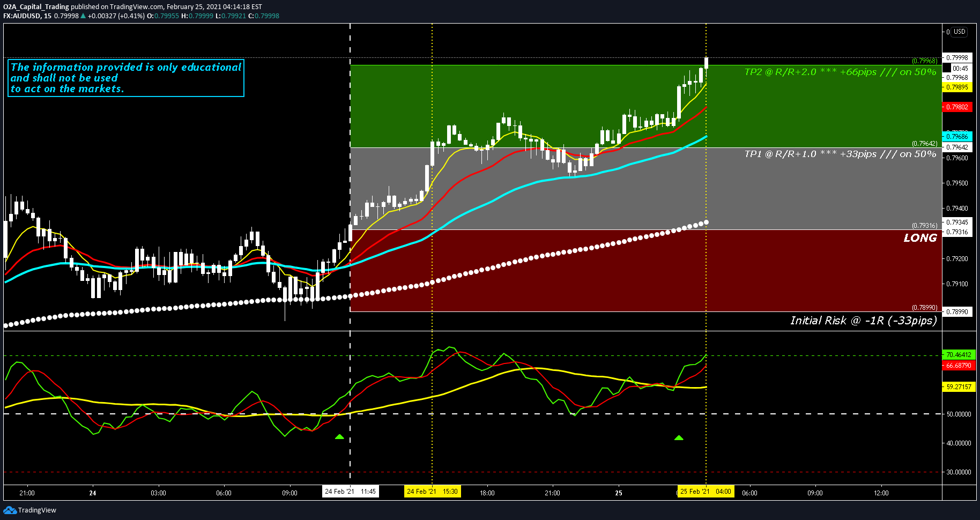Click the yellow 0.79895 moving average label
The height and width of the screenshot is (520, 980).
(x=957, y=87)
